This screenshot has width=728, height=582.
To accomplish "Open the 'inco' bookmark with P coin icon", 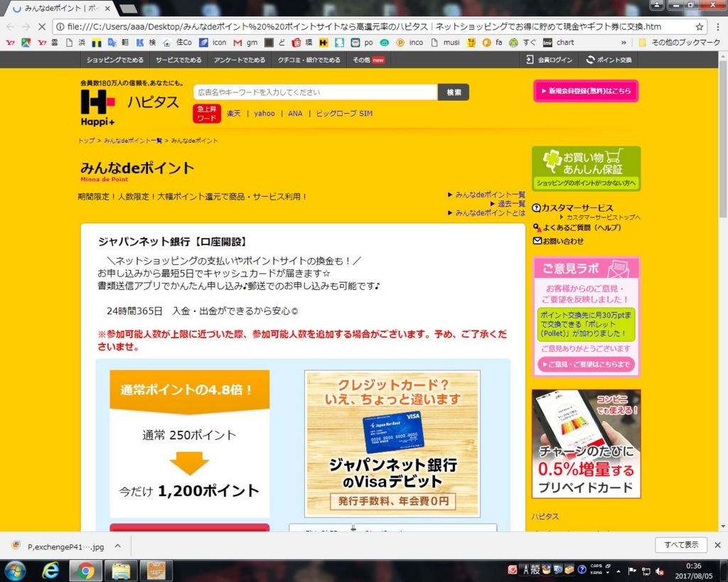I will point(409,42).
